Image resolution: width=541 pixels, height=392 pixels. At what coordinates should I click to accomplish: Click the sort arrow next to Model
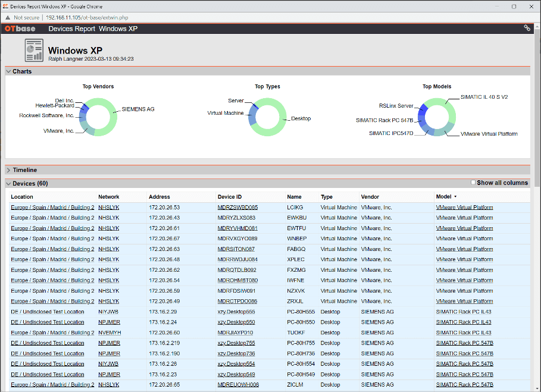point(455,196)
